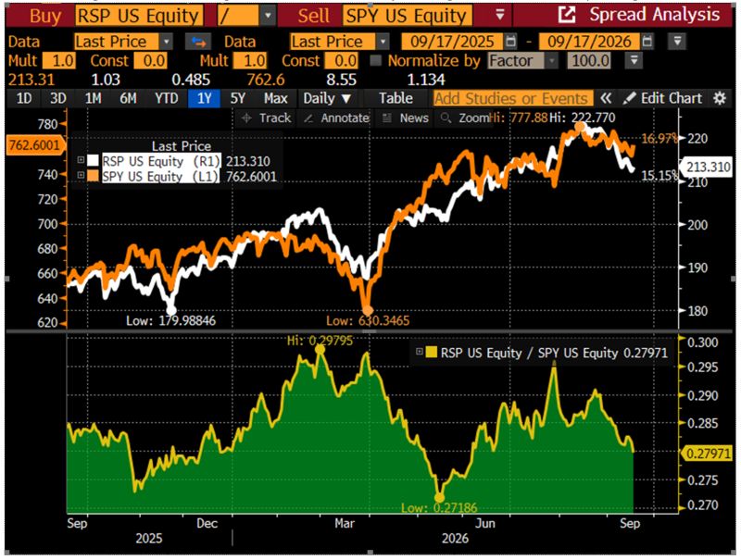Click the 0.27971 ratio axis label
The width and height of the screenshot is (741, 560).
[708, 454]
